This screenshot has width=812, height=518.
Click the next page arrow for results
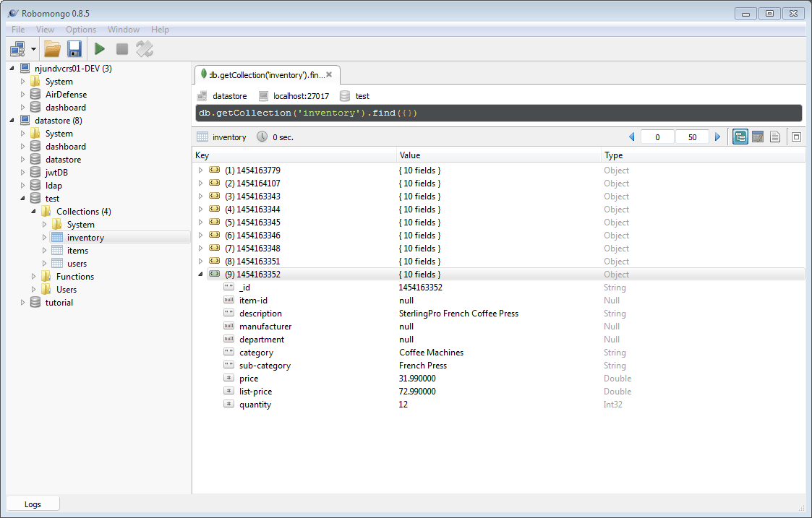tap(717, 136)
